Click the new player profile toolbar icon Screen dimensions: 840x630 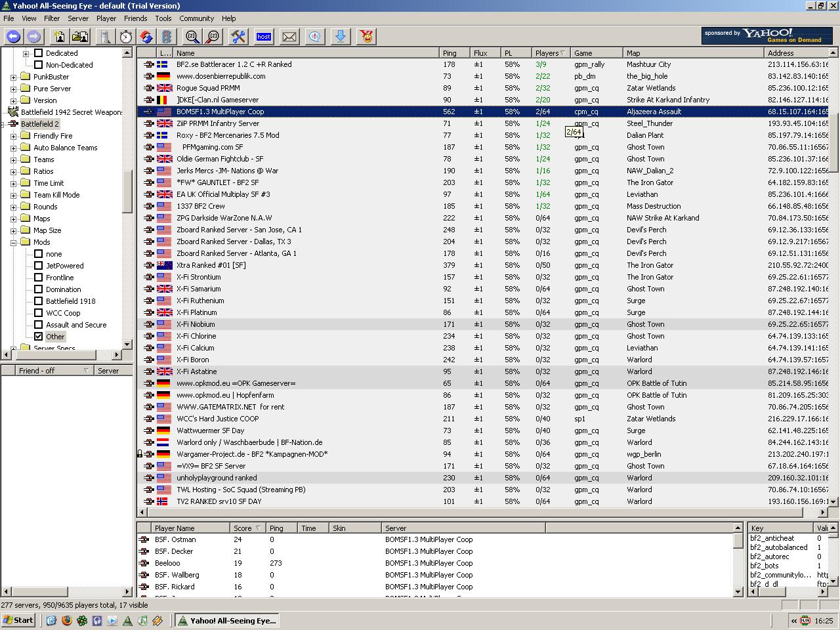tap(60, 37)
